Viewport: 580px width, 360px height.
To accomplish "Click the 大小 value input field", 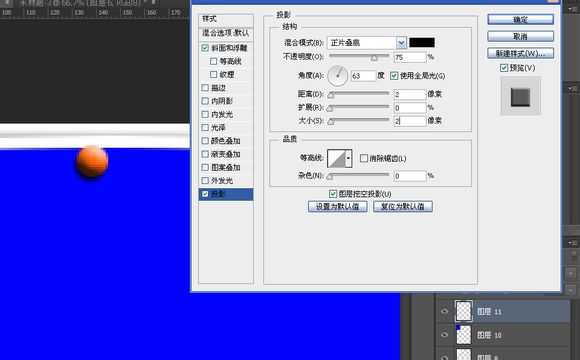I will 410,121.
